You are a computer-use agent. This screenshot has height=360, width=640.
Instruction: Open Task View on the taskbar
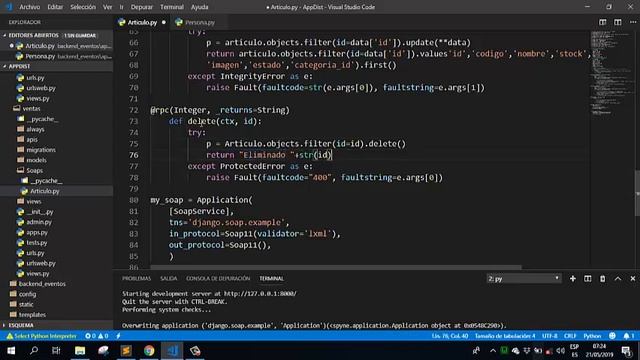coord(56,351)
